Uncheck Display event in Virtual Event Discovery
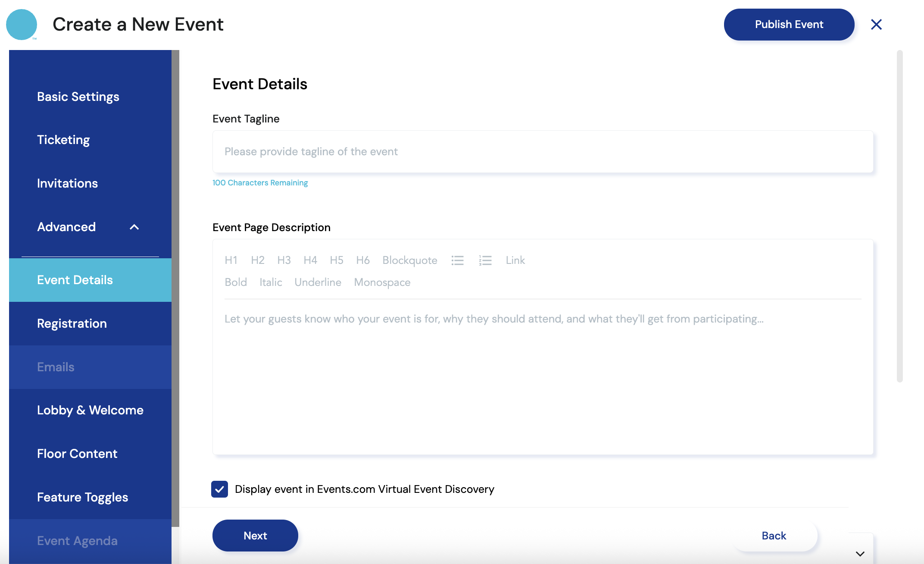The width and height of the screenshot is (924, 564). point(220,489)
